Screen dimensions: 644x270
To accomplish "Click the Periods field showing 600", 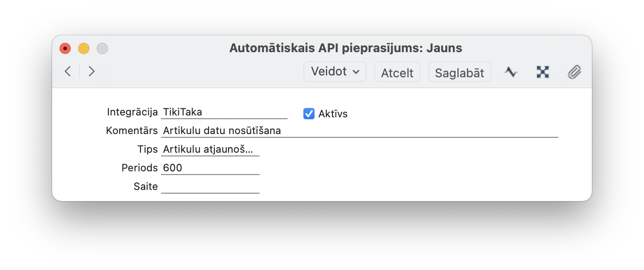I will tap(210, 168).
